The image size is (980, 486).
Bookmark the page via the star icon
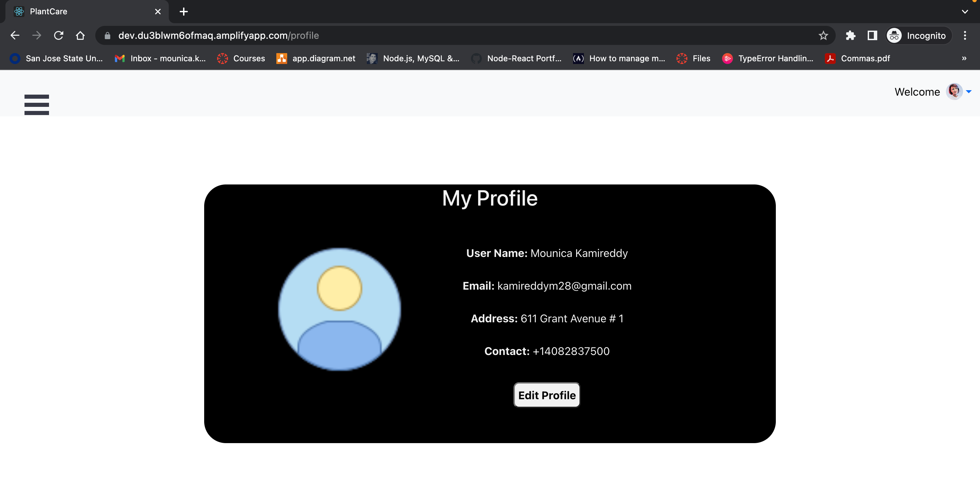823,35
